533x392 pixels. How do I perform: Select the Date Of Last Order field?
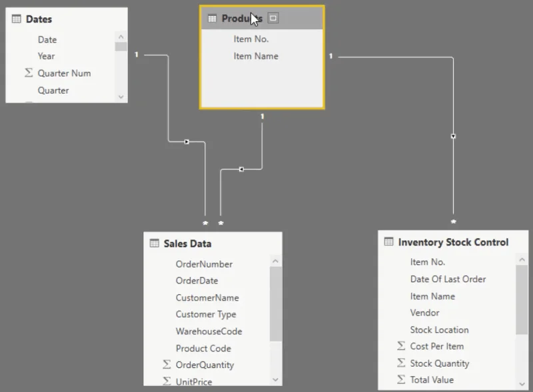click(x=448, y=279)
